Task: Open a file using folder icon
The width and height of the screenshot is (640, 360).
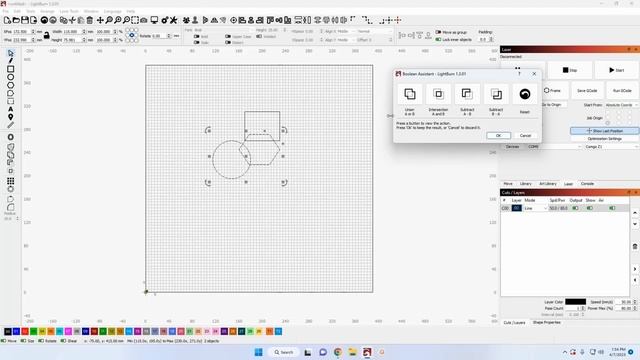Action: click(16, 20)
